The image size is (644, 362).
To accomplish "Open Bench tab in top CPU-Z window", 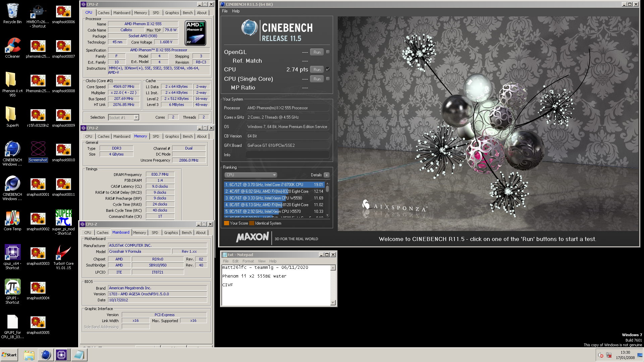I will pos(187,13).
